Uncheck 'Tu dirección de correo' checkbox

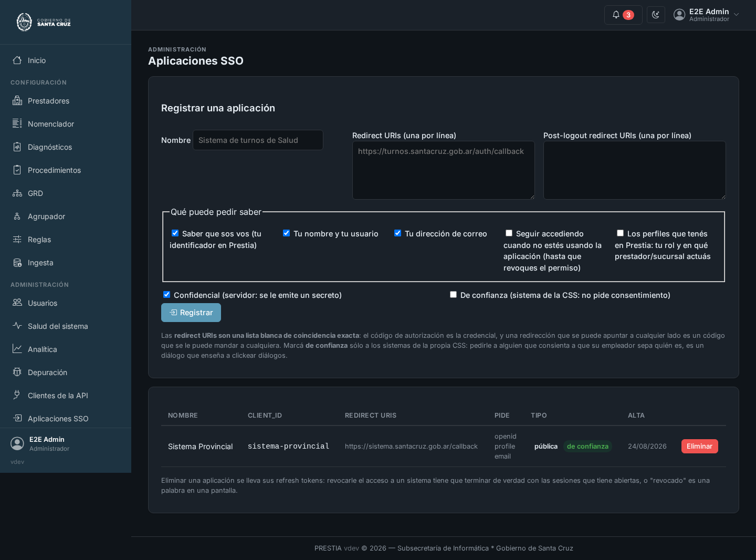397,233
